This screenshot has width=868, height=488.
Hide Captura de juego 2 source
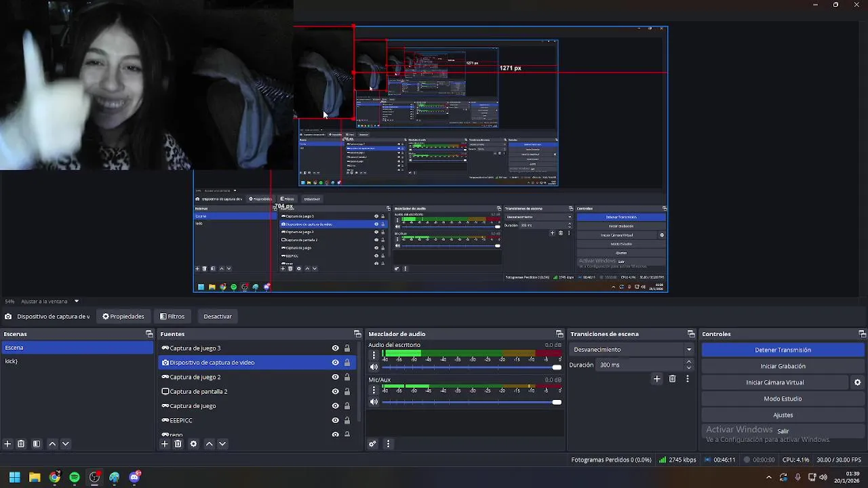(335, 377)
